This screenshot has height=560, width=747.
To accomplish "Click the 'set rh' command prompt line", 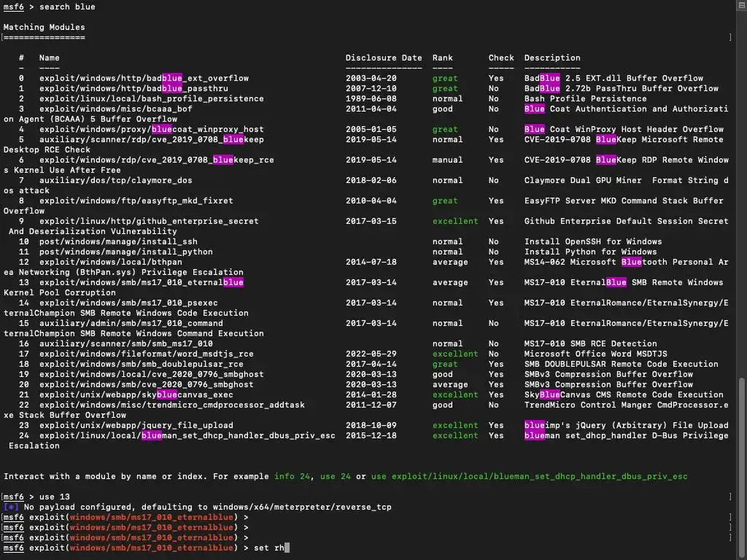I will pyautogui.click(x=146, y=548).
